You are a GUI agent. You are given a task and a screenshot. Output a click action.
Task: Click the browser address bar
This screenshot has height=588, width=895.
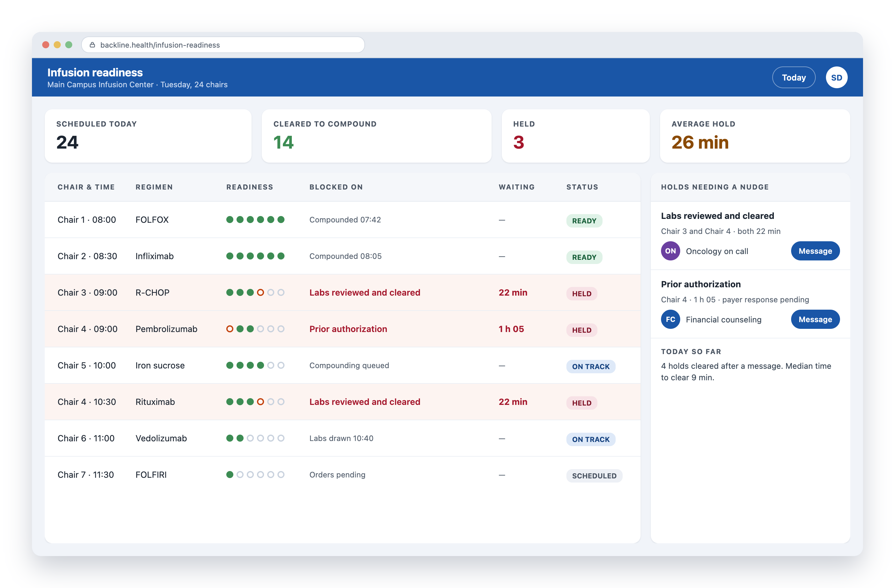223,45
